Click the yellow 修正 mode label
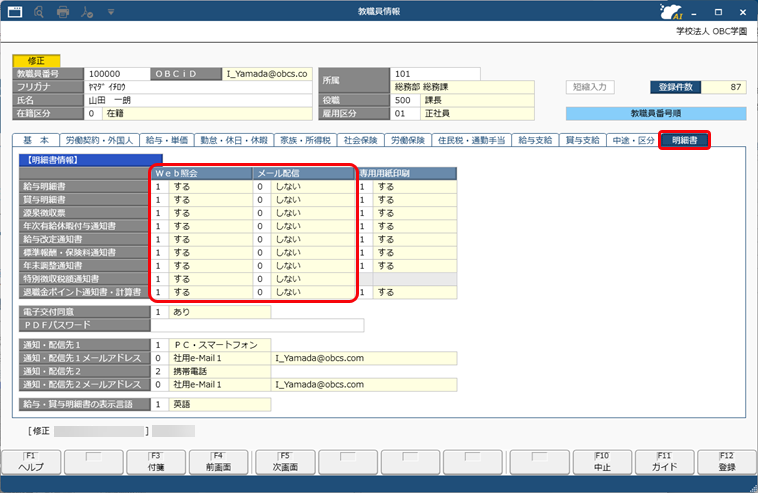This screenshot has width=758, height=493. click(x=36, y=61)
